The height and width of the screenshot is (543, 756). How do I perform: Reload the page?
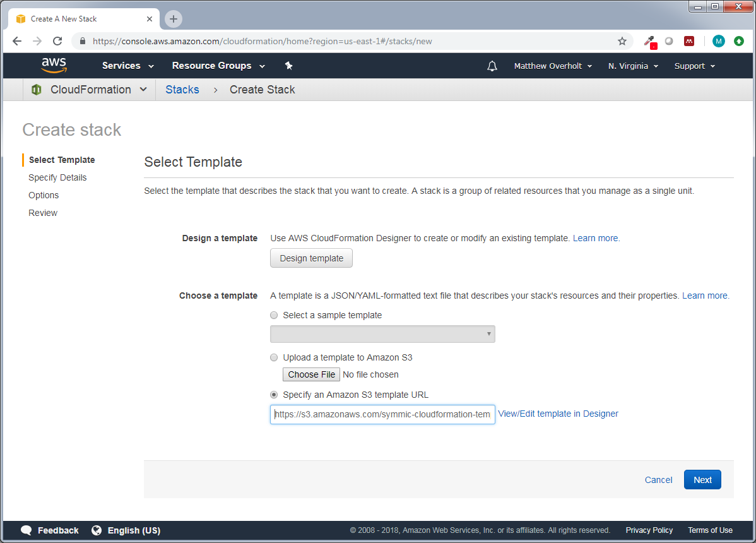tap(57, 41)
